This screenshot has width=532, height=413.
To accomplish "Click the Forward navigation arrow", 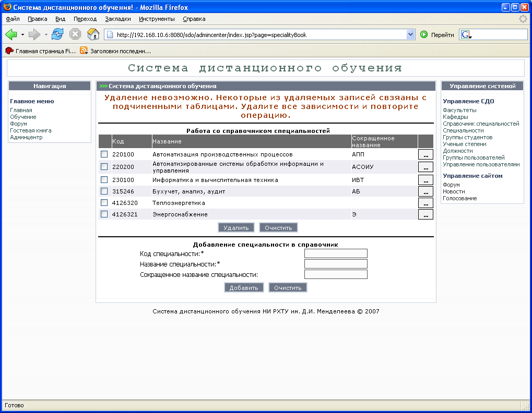I will 34,34.
